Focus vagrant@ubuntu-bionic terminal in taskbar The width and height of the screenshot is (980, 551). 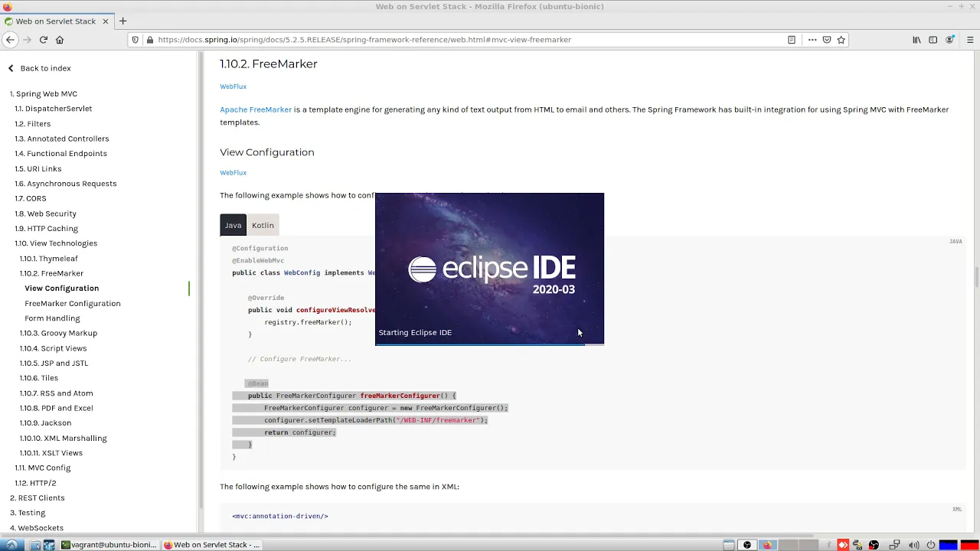click(109, 545)
